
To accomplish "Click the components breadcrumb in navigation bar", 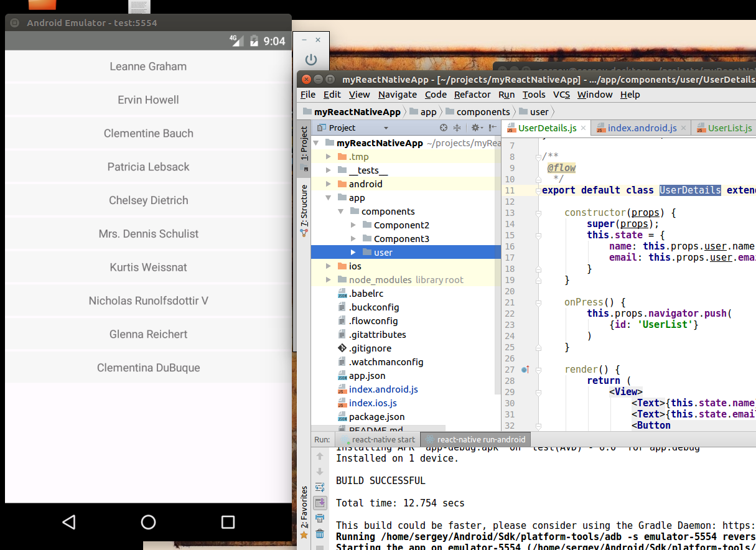I will (x=477, y=112).
